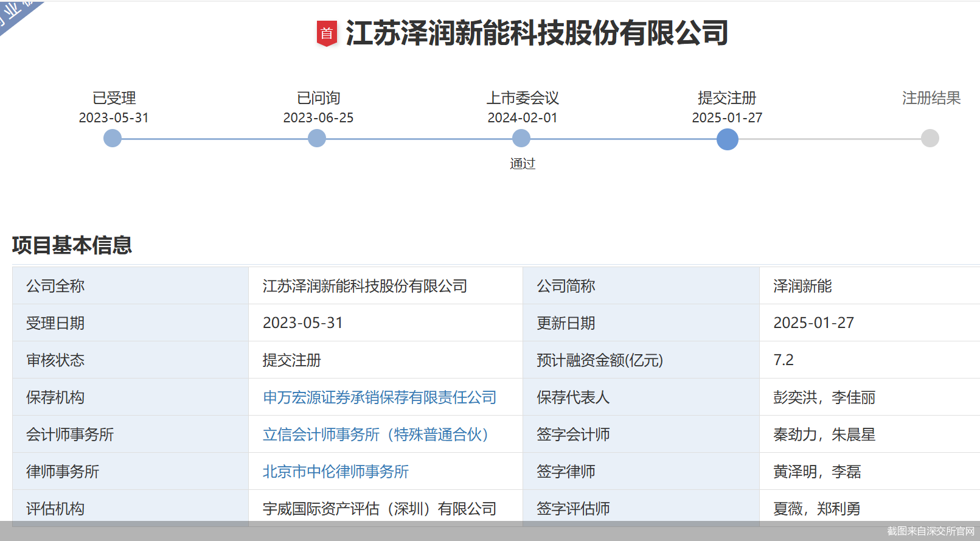Click the 上市委会议 timeline node

[521, 139]
